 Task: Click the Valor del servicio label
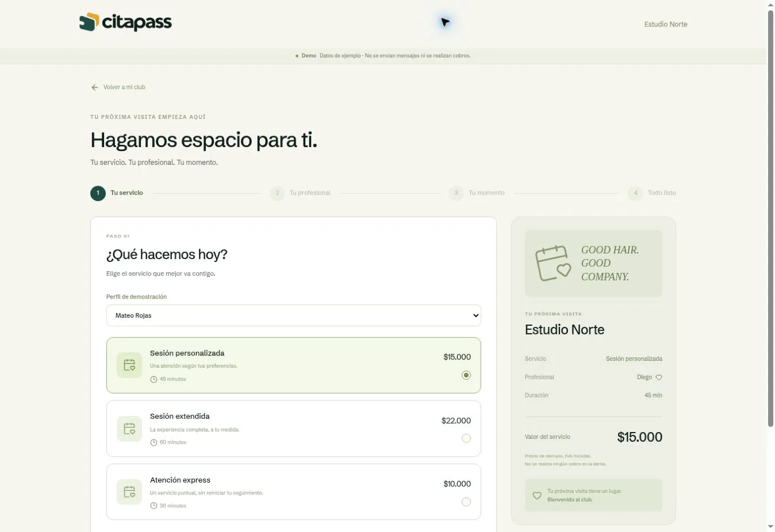pyautogui.click(x=547, y=437)
